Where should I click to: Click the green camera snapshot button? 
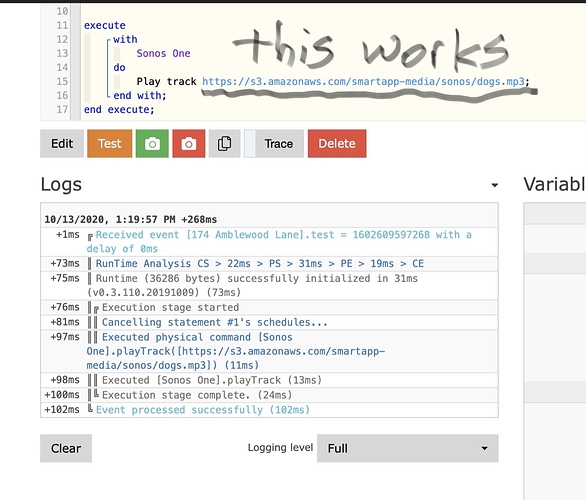152,143
